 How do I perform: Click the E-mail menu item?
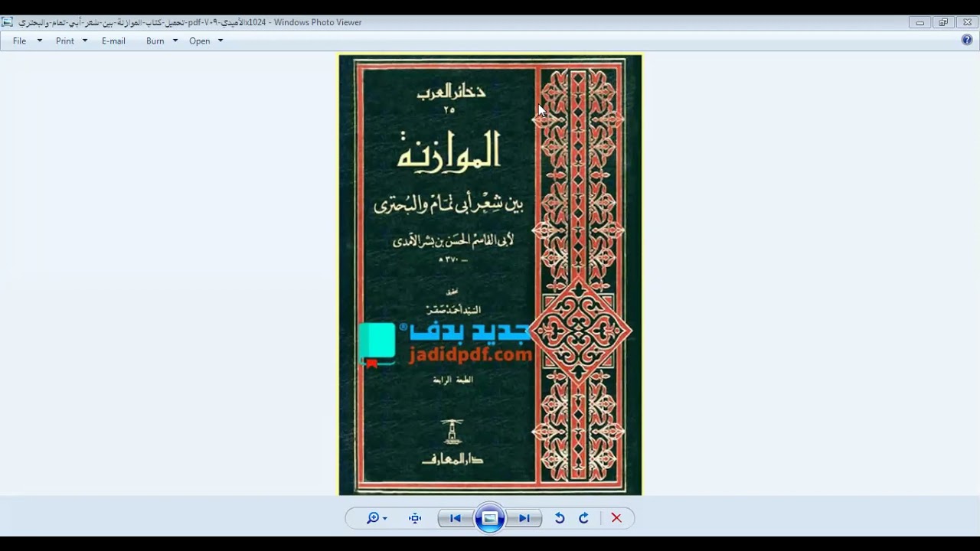pos(113,41)
